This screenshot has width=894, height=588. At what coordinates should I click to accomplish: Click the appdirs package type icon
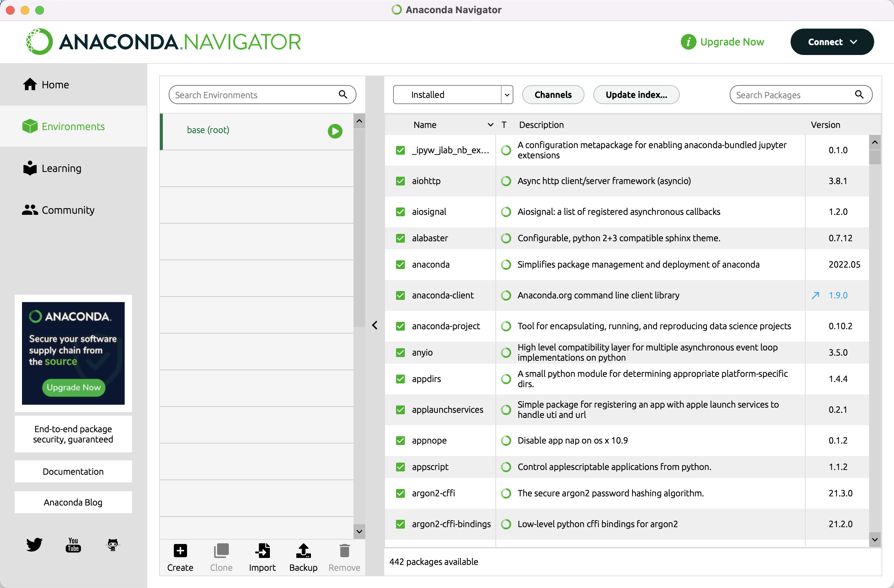coord(506,379)
